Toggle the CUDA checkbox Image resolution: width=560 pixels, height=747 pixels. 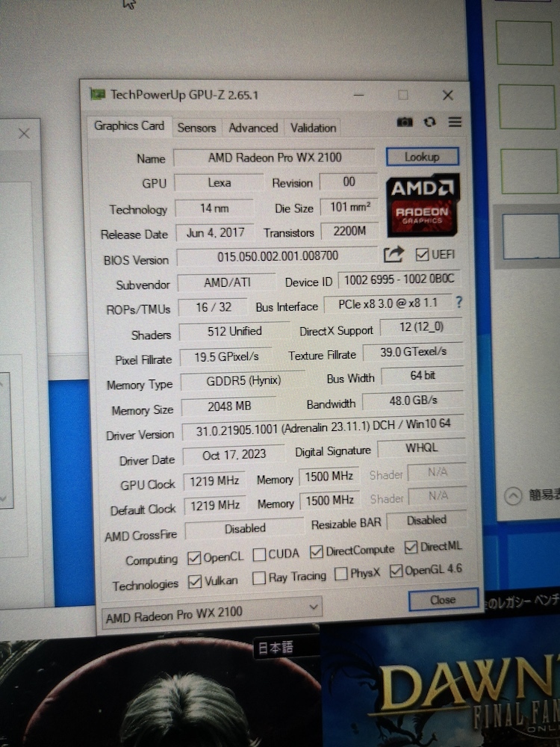point(260,554)
